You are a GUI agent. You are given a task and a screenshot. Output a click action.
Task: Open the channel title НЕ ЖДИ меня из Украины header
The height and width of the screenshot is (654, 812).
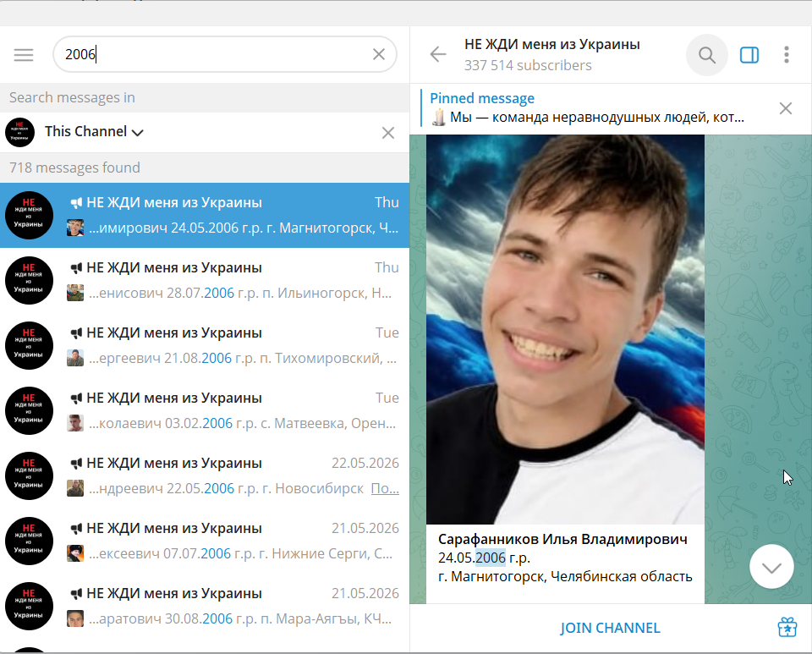coord(552,45)
